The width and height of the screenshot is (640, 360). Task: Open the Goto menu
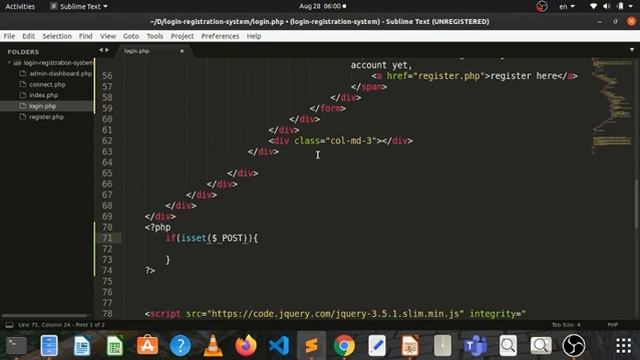pos(131,36)
